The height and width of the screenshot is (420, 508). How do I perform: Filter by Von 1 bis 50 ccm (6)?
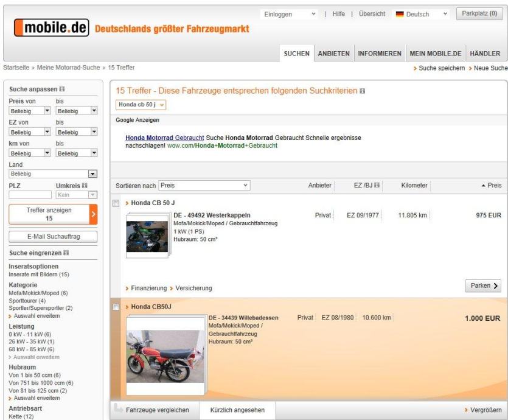coord(35,375)
